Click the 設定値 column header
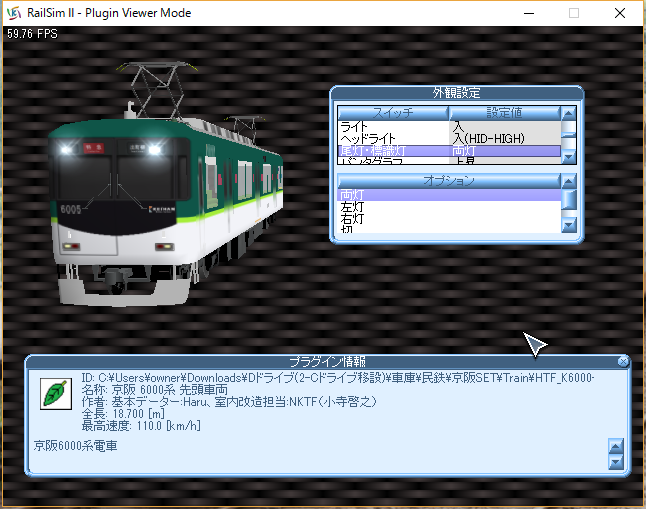This screenshot has width=646, height=509. point(505,113)
